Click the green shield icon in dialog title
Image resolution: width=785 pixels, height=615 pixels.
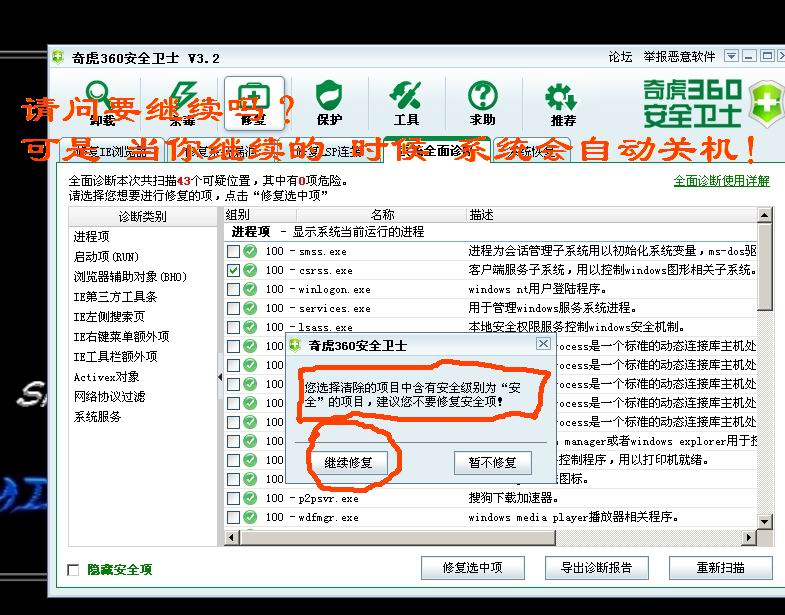295,345
